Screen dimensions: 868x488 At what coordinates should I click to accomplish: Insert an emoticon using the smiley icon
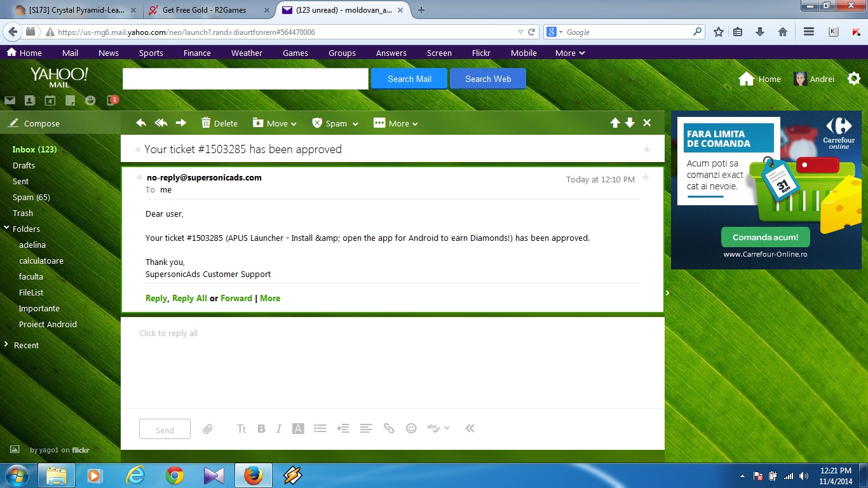click(x=411, y=429)
